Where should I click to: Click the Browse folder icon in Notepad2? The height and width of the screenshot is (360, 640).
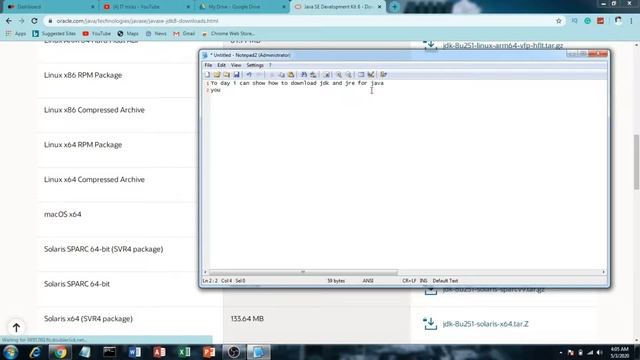coord(227,75)
